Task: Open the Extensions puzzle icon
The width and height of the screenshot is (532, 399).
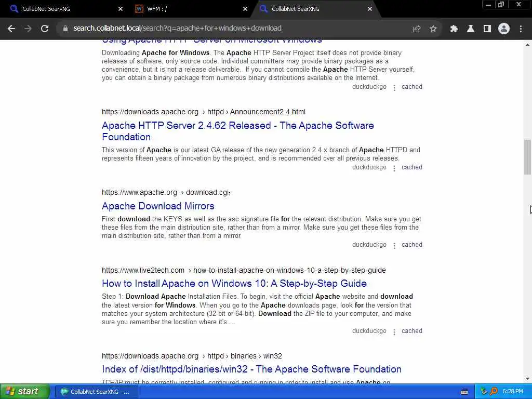Action: coord(454,29)
